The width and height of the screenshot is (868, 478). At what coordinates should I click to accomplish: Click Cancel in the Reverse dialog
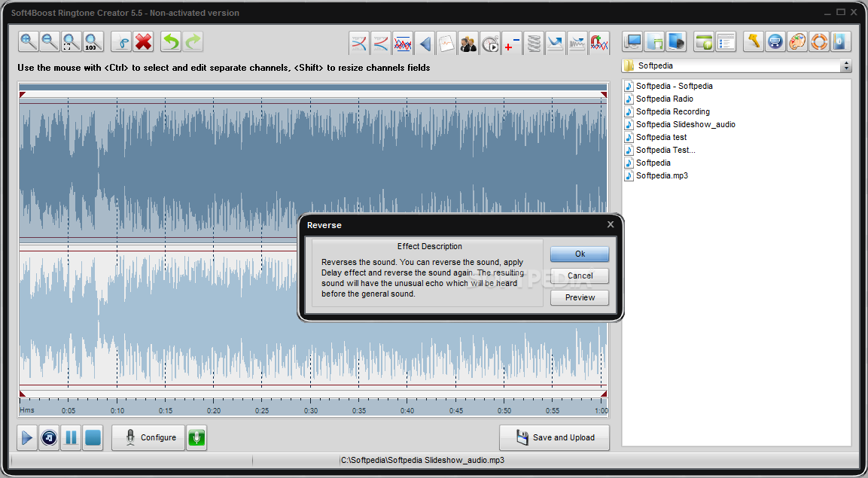(580, 276)
